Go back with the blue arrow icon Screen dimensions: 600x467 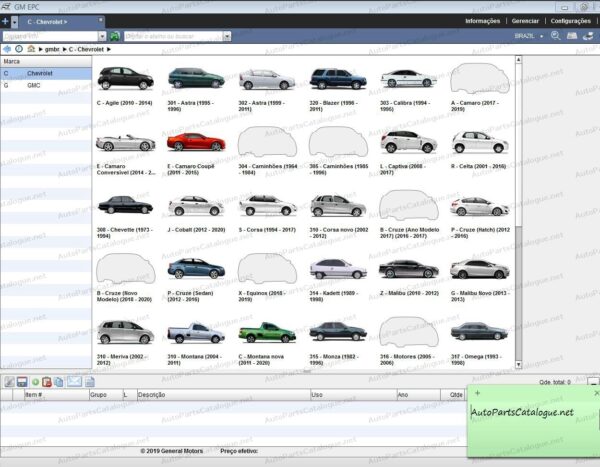click(7, 49)
